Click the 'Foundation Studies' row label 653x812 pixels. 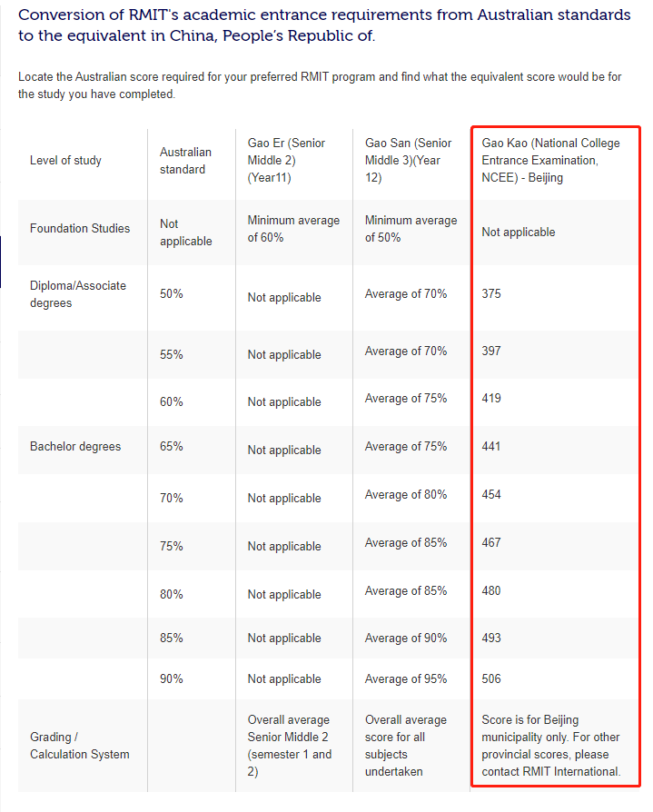click(80, 229)
